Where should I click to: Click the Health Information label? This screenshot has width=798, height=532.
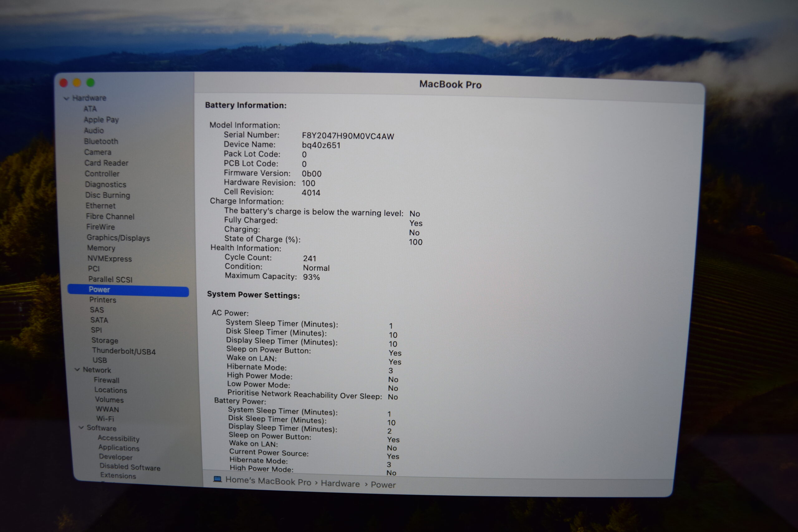[246, 248]
